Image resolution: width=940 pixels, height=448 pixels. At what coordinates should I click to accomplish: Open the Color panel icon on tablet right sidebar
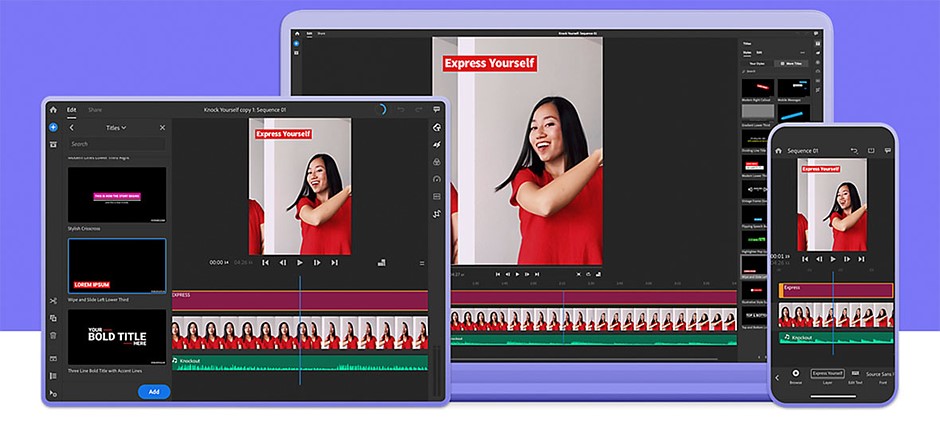tap(436, 162)
